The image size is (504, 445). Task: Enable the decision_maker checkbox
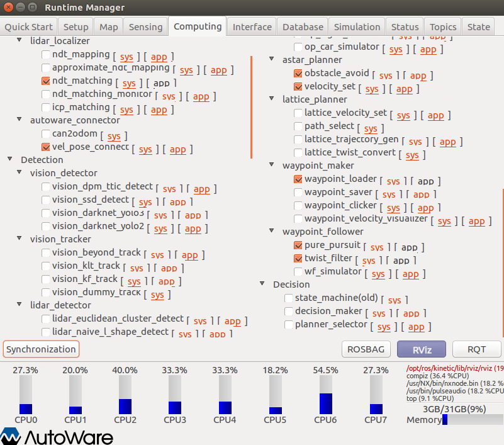(289, 311)
